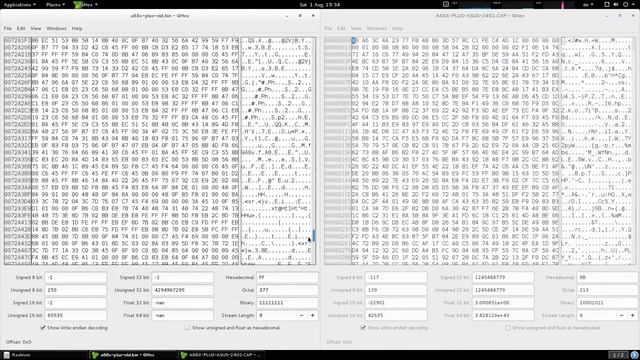The image size is (640, 360).
Task: Select Binary field showing 10001011
Action: (607, 303)
